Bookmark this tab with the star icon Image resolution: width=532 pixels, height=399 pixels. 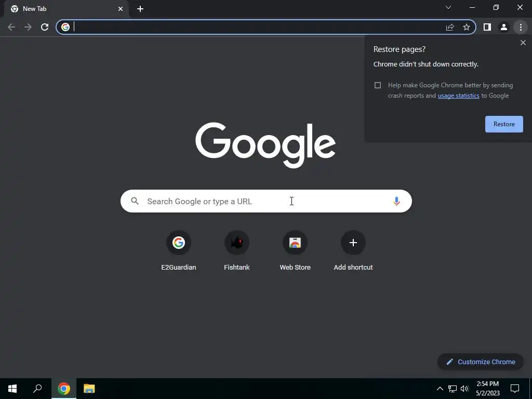(467, 27)
